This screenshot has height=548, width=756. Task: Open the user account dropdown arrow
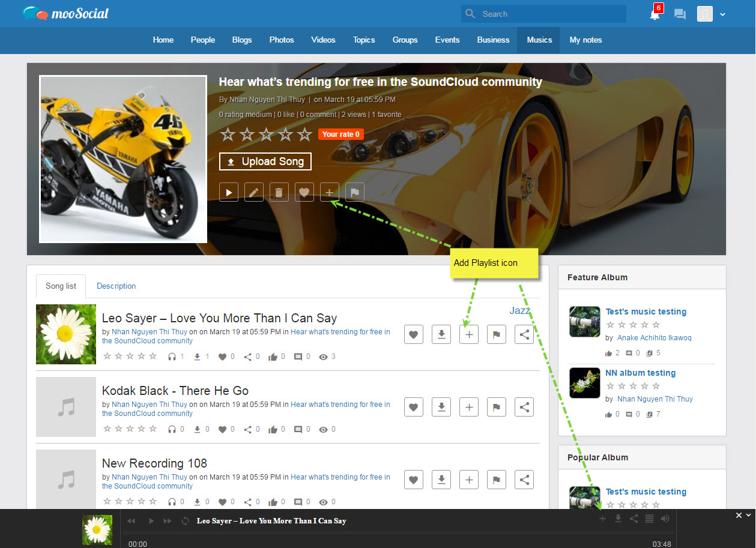[722, 14]
